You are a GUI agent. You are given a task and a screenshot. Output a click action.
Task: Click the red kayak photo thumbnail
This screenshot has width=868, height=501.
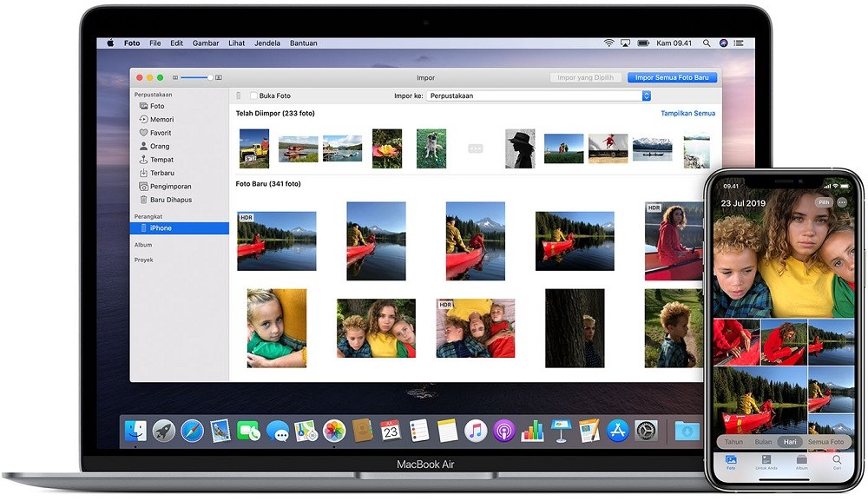click(x=276, y=241)
